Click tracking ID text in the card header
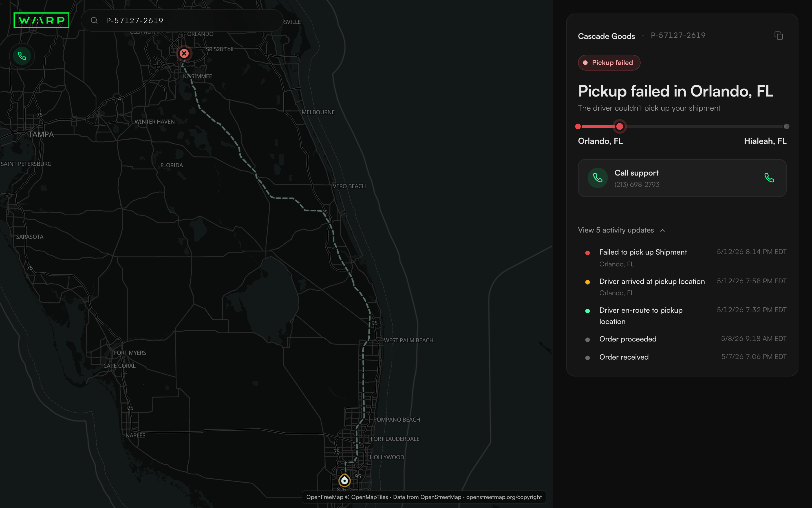The image size is (812, 508). click(678, 35)
